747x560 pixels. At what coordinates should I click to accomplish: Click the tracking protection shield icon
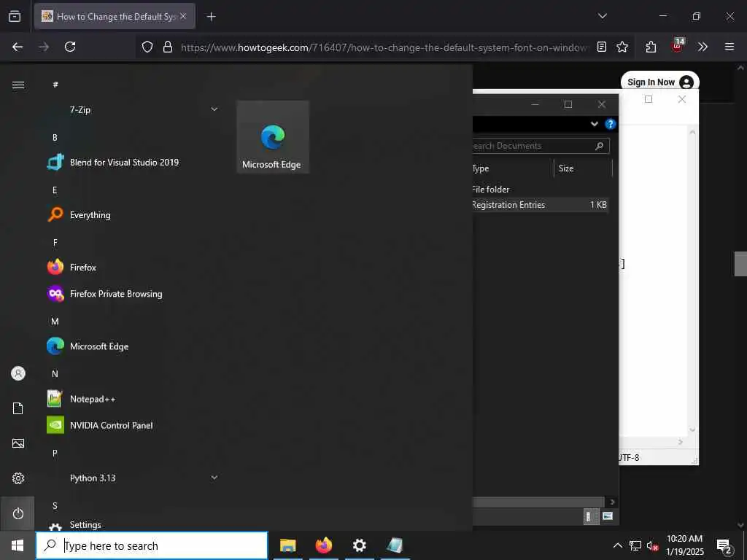(x=147, y=47)
